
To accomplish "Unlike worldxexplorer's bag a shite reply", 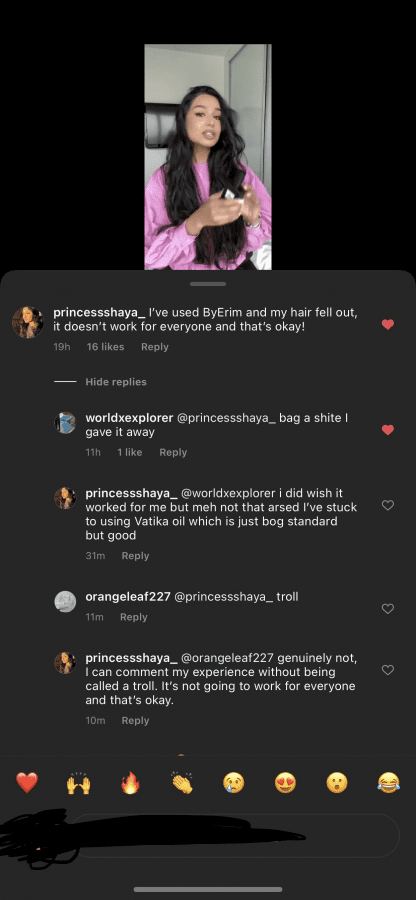I will coord(388,430).
